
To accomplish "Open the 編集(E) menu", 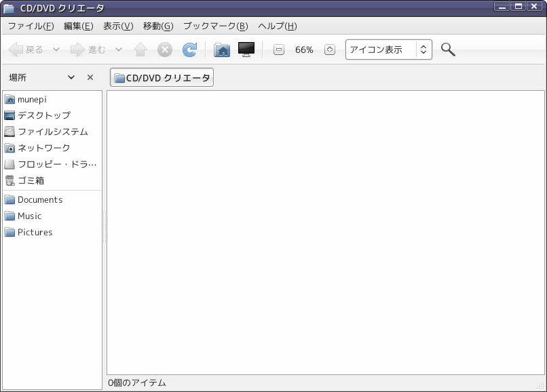I will [79, 26].
